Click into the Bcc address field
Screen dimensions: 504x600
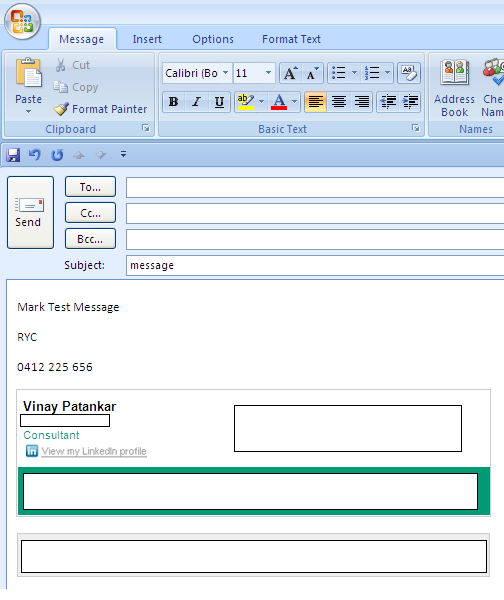pyautogui.click(x=315, y=239)
